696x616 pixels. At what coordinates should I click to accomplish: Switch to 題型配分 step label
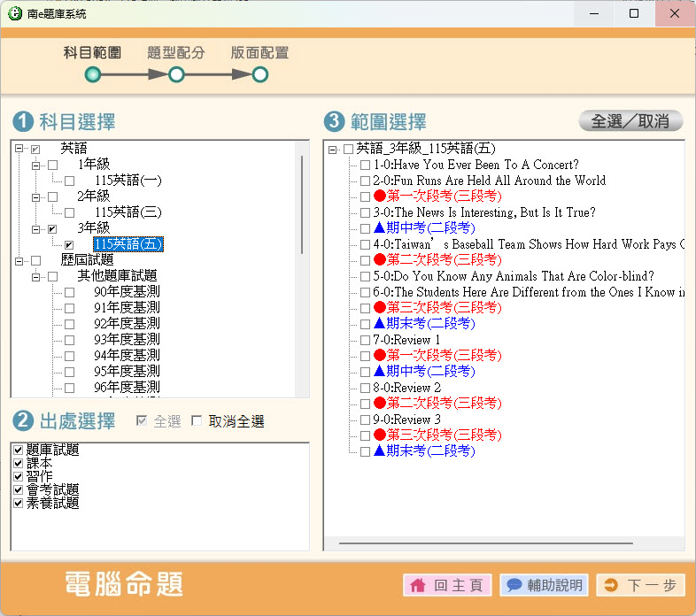point(176,53)
